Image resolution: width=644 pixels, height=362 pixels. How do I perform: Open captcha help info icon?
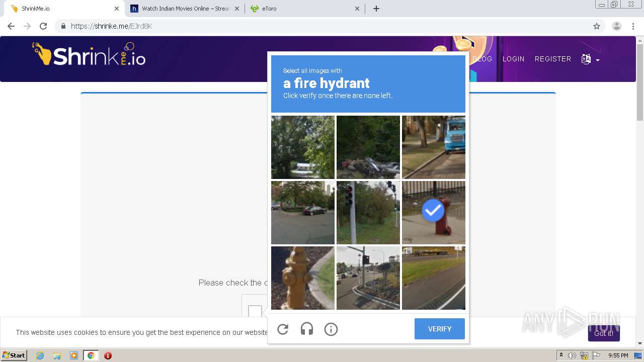331,329
